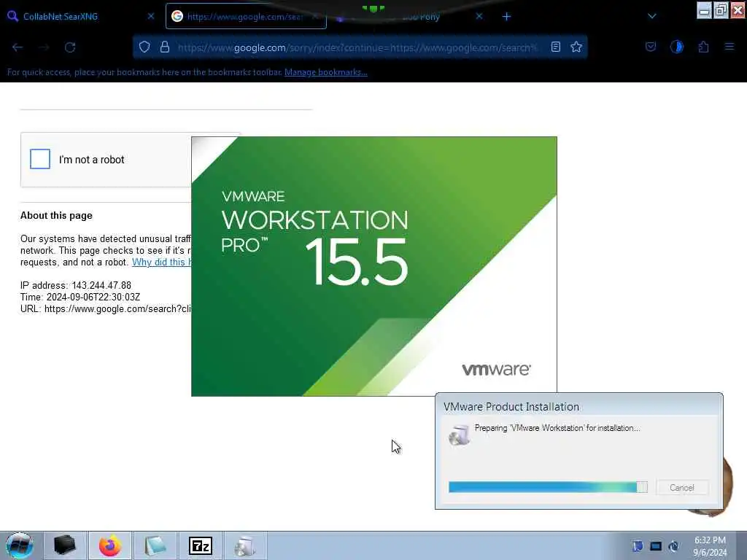Close the tab ending in Pony
Image resolution: width=747 pixels, height=560 pixels.
pyautogui.click(x=479, y=16)
